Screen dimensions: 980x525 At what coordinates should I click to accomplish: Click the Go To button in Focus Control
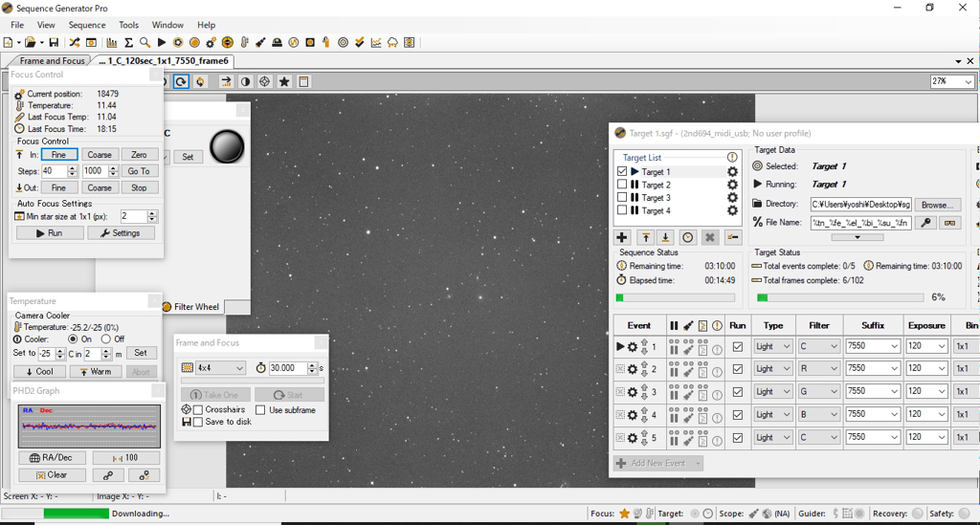pyautogui.click(x=139, y=171)
